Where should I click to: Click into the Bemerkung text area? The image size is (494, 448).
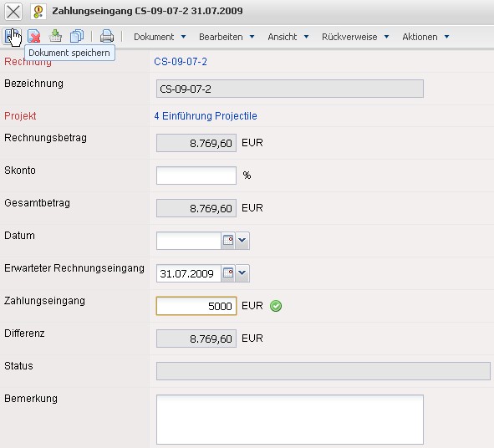click(x=290, y=420)
